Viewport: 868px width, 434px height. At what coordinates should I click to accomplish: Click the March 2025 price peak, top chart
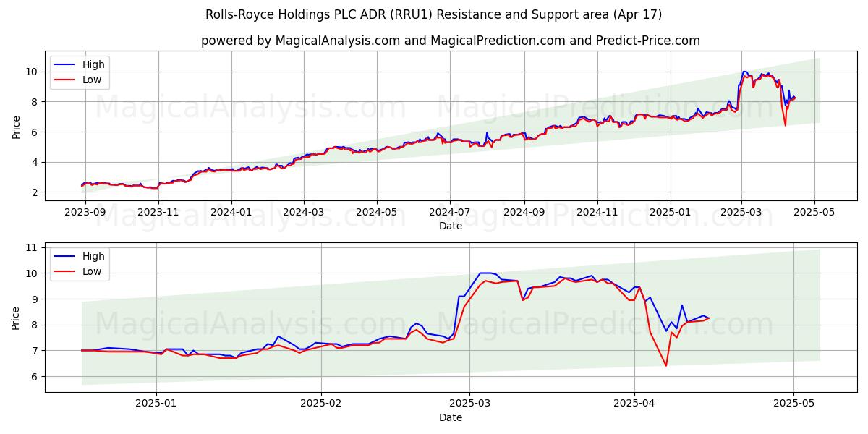pyautogui.click(x=744, y=72)
